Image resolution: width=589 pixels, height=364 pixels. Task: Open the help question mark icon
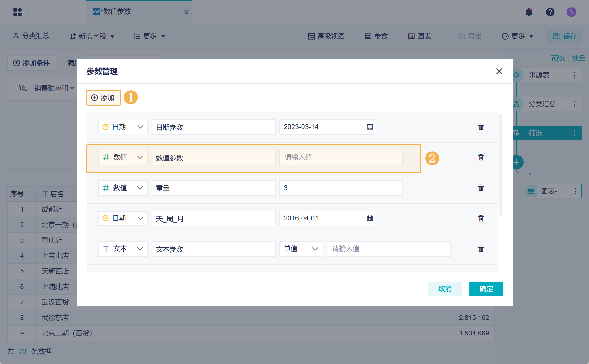[x=550, y=12]
